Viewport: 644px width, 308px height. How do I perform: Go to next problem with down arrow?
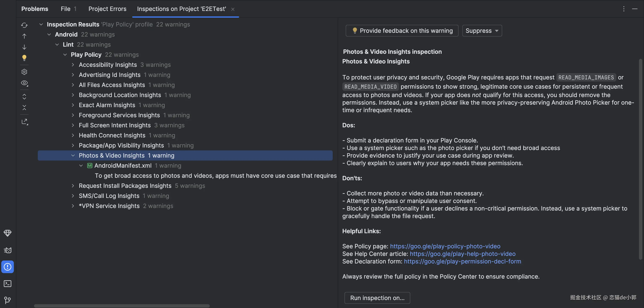24,47
